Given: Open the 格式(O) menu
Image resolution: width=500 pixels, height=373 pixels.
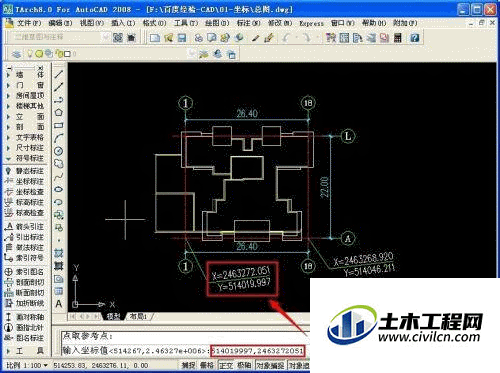Looking at the screenshot, I should point(154,23).
